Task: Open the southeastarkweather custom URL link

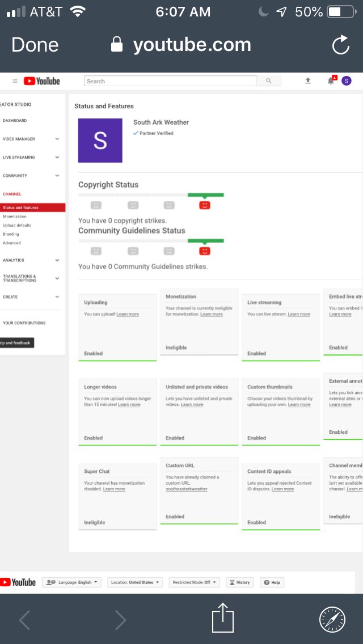Action: coord(186,489)
